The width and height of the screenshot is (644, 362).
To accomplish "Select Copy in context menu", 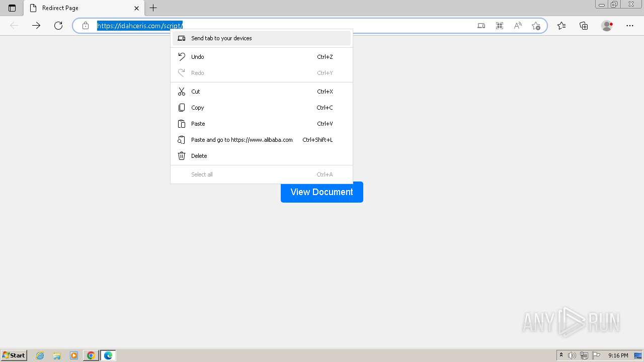I will coord(262,108).
